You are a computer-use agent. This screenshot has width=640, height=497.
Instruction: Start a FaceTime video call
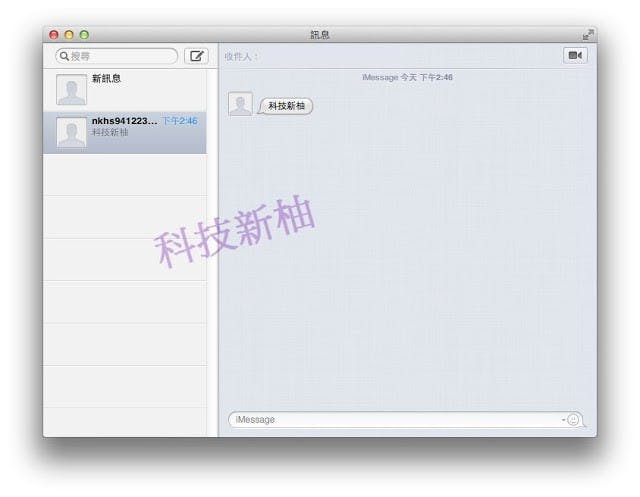tap(575, 55)
